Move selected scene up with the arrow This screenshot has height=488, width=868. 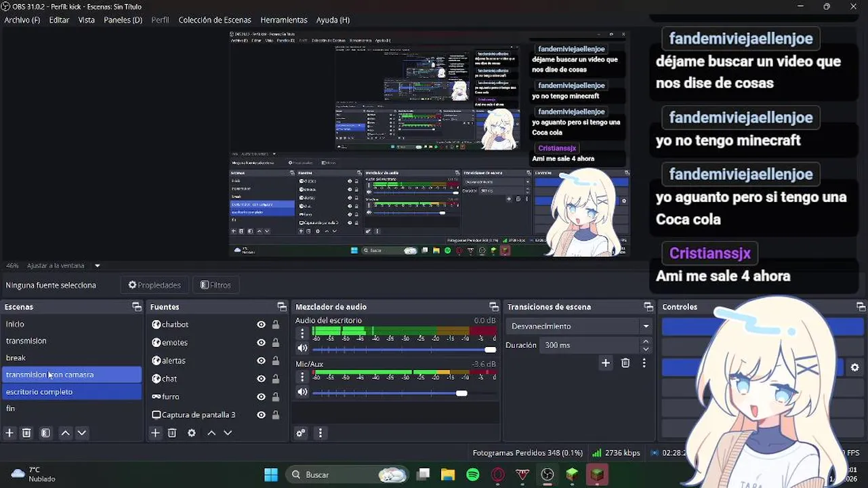[65, 433]
